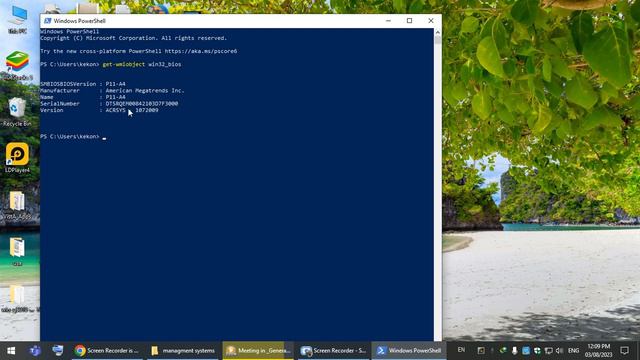
Task: Click the EN language bar indicator
Action: click(461, 350)
